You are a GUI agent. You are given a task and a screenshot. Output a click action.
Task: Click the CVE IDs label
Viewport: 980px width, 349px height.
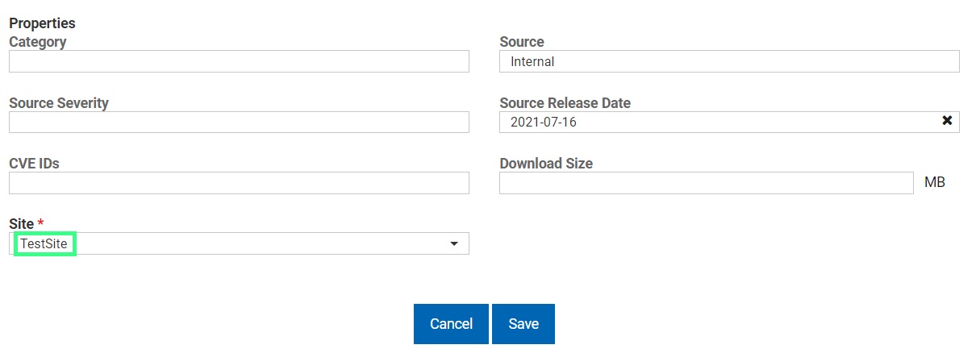click(x=34, y=164)
